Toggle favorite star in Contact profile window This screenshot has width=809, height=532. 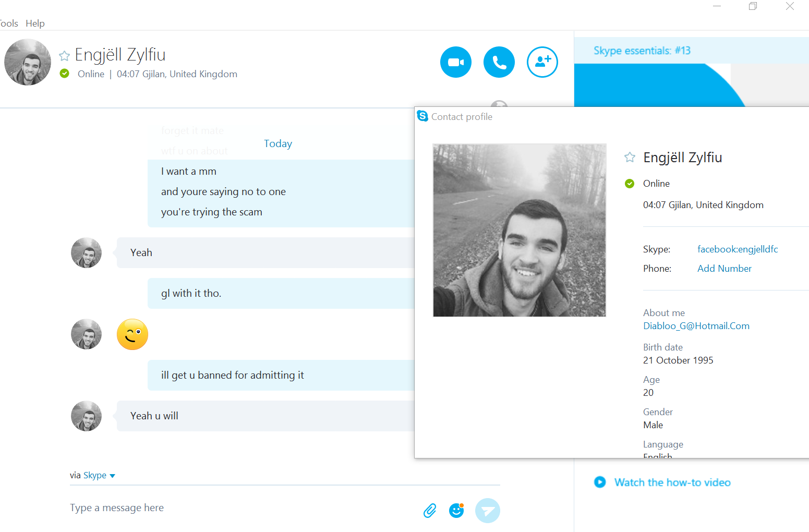coord(630,157)
